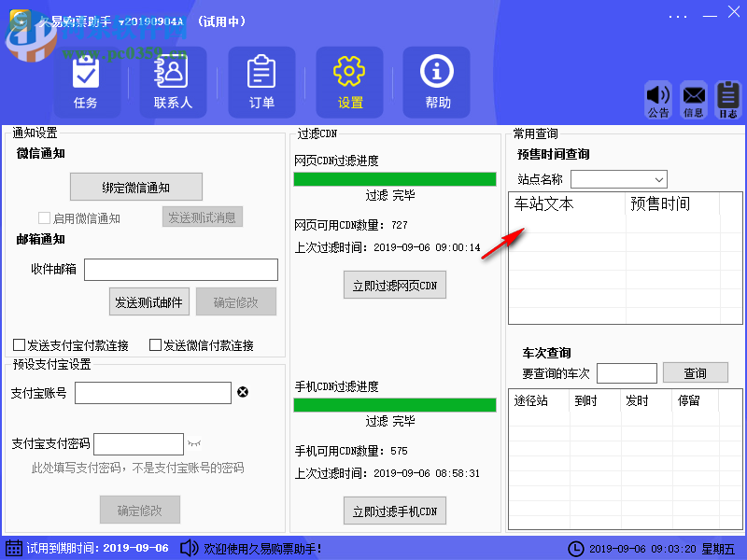Click 立即过滤网页CDN button

pyautogui.click(x=395, y=286)
